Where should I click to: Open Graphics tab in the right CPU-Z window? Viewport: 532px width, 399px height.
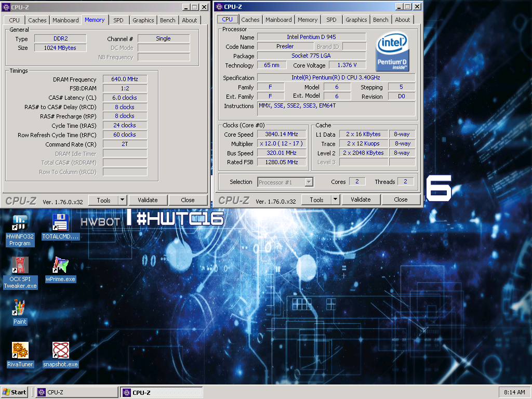coord(356,20)
